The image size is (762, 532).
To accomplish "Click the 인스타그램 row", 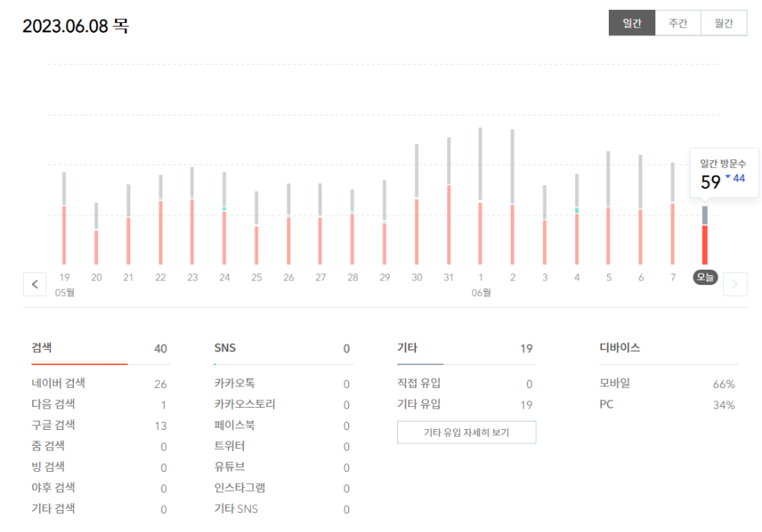I will (283, 488).
